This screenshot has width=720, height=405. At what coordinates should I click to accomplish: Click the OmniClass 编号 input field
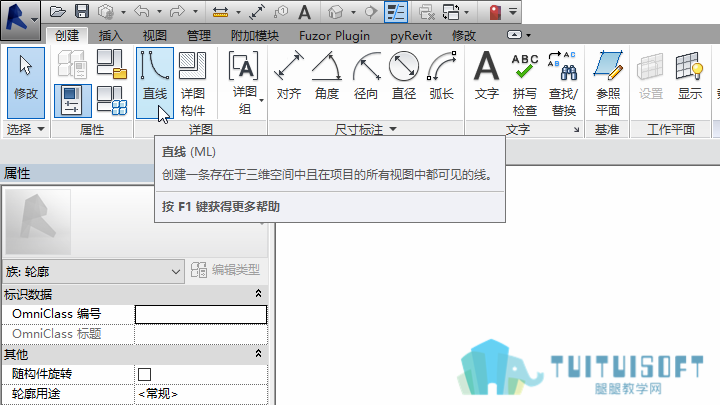point(201,315)
